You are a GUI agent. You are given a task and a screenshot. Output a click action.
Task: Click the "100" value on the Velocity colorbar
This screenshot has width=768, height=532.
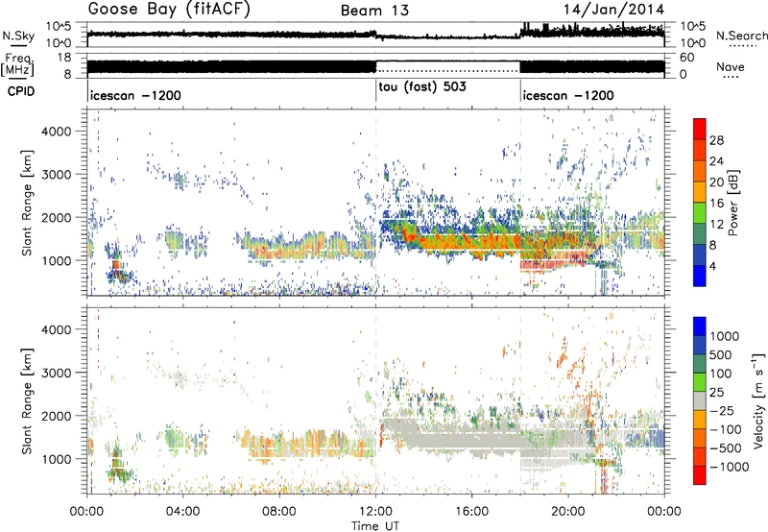721,374
